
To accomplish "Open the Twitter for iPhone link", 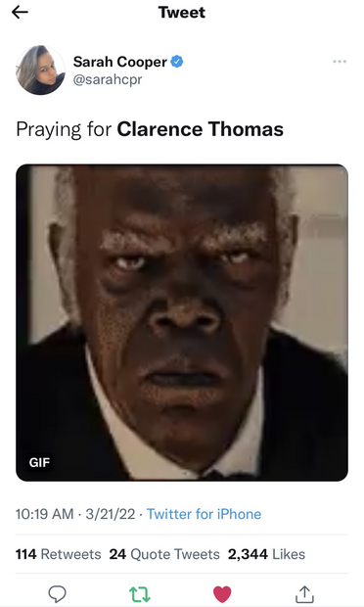I will (x=204, y=514).
